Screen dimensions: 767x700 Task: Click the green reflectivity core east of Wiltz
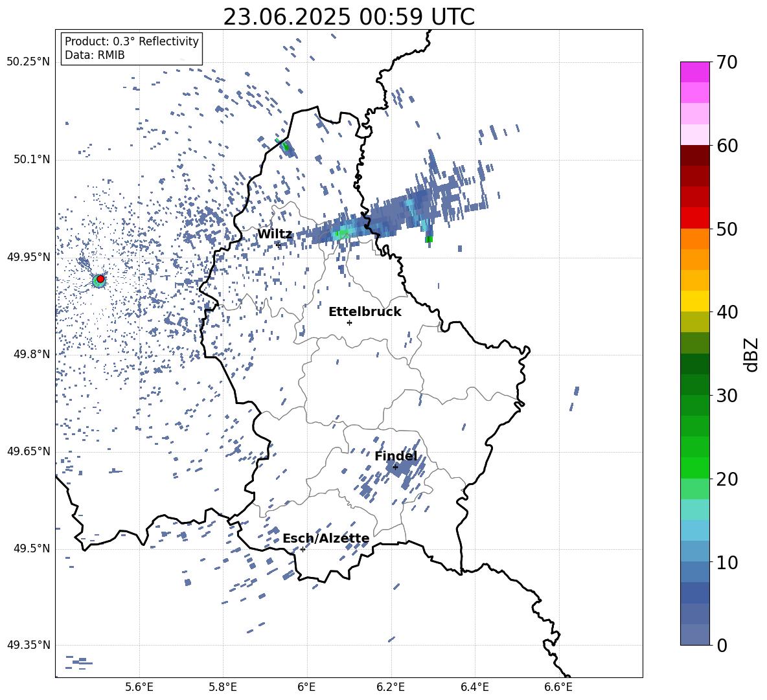pos(341,234)
